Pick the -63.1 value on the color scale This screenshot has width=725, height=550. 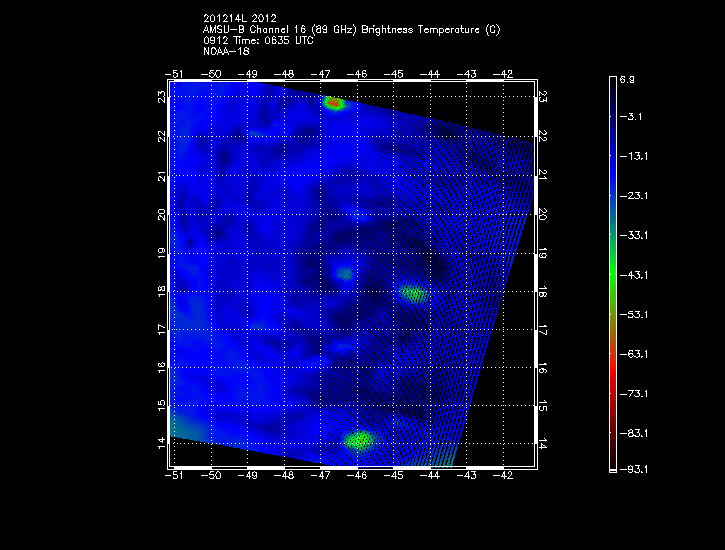632,353
